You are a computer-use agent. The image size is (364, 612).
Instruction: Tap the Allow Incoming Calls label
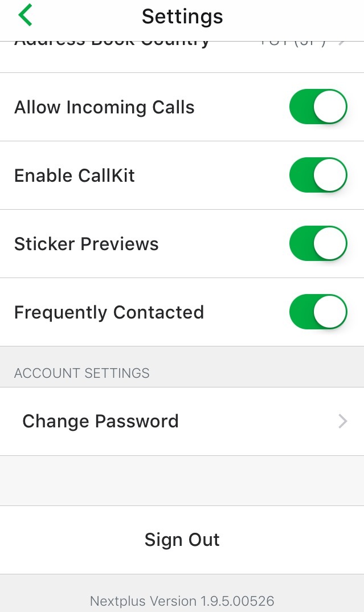[x=104, y=107]
